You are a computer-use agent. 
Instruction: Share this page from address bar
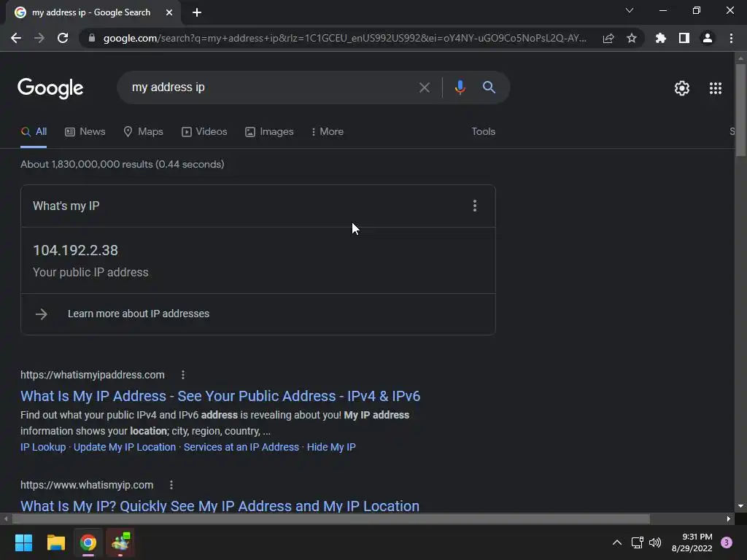coord(608,38)
